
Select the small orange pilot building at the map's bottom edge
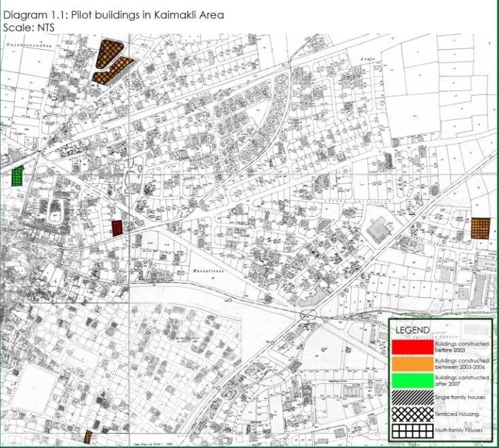coord(87,437)
